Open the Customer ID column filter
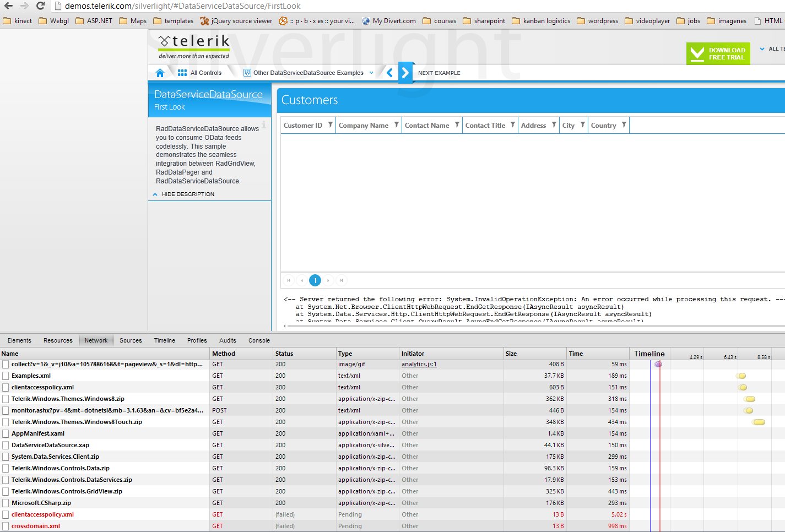Image resolution: width=785 pixels, height=532 pixels. [331, 125]
